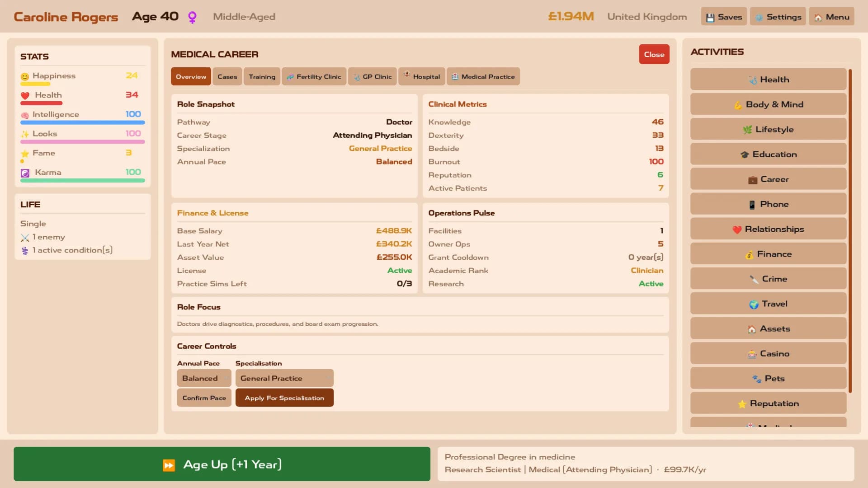Image resolution: width=868 pixels, height=488 pixels.
Task: Click the knife Crime icon
Action: coord(754,279)
